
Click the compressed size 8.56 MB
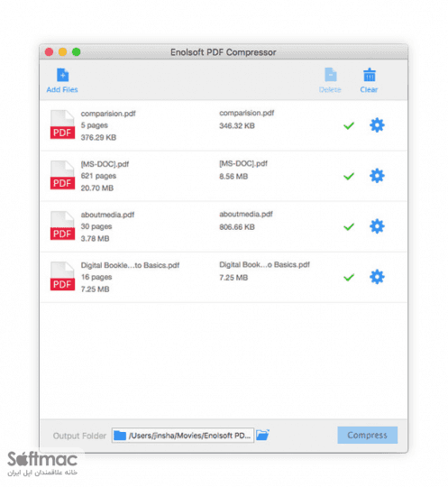click(x=233, y=177)
